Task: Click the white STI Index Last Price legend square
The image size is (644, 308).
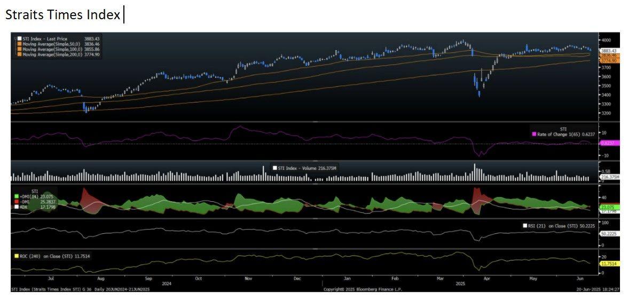Action: 19,38
